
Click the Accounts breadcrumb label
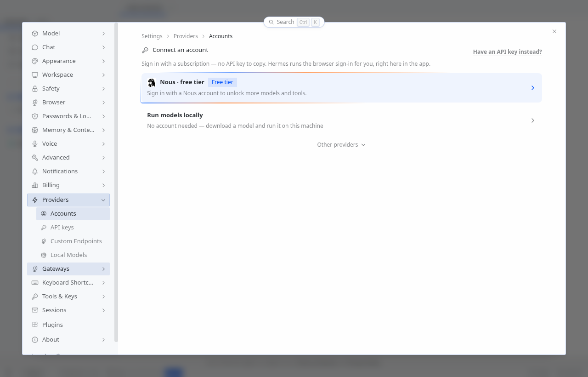click(x=221, y=36)
